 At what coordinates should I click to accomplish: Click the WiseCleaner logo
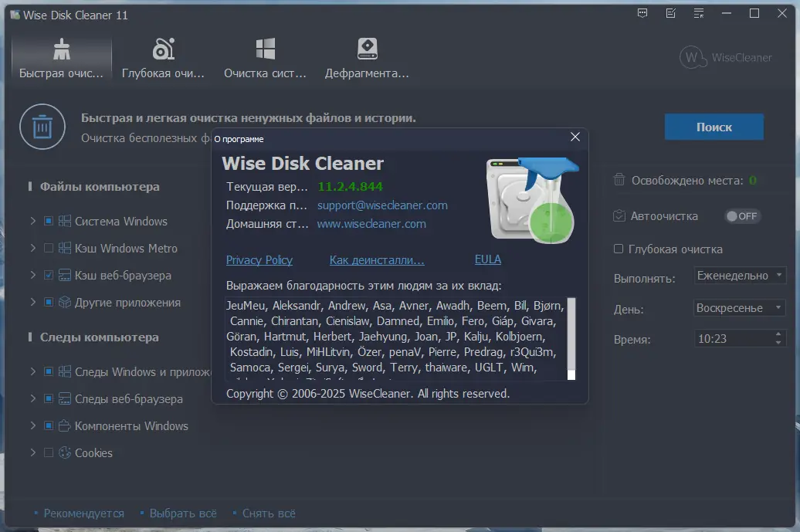pyautogui.click(x=726, y=57)
